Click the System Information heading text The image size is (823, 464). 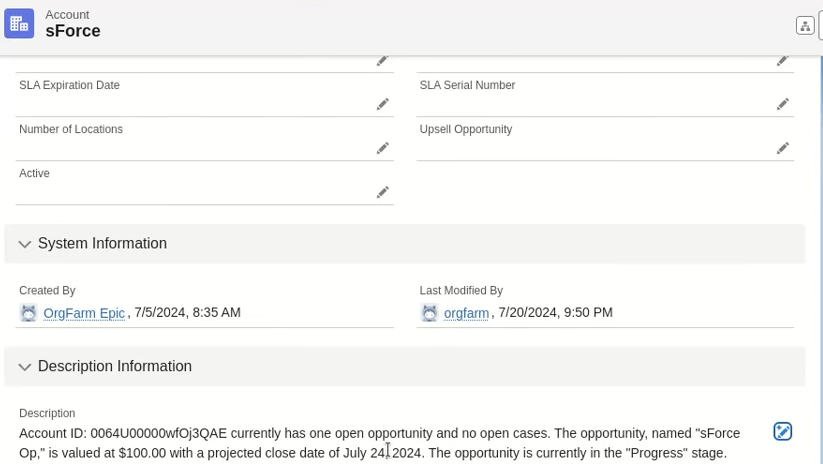102,244
